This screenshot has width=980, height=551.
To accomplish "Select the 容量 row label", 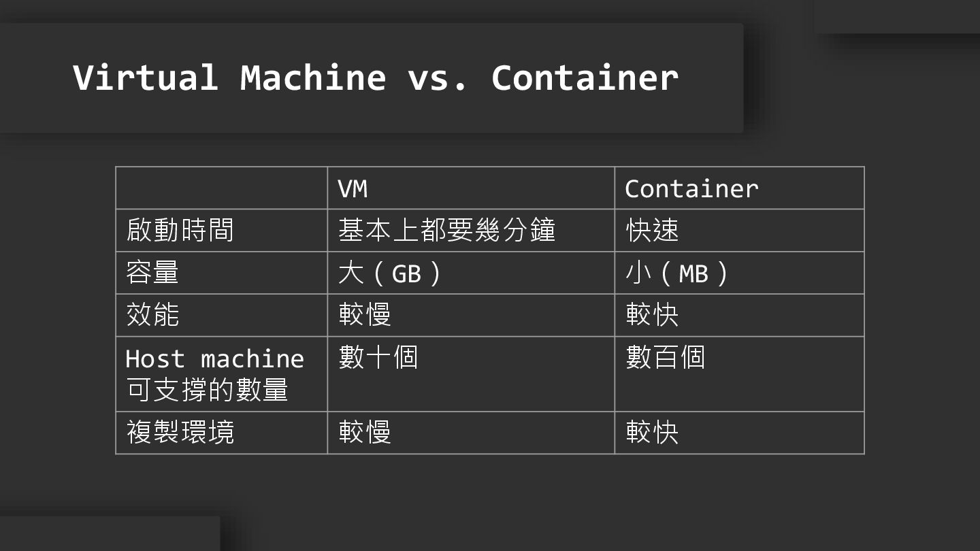I will [x=153, y=273].
